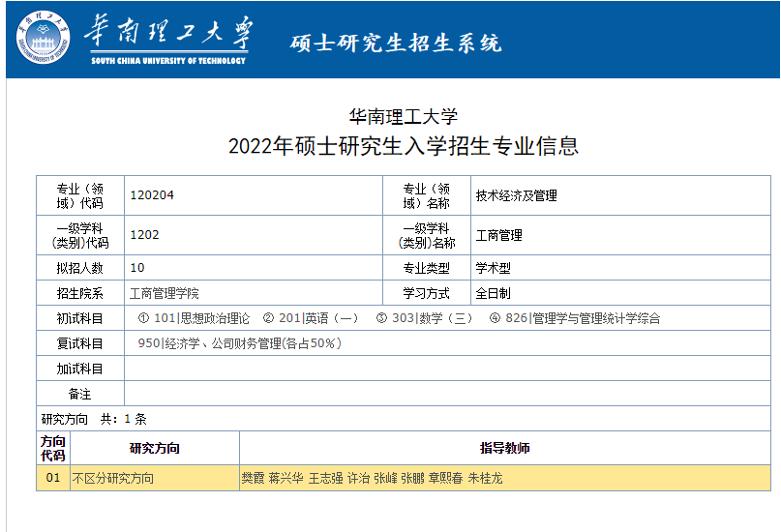Click the study mode value 全日制

coord(494,293)
